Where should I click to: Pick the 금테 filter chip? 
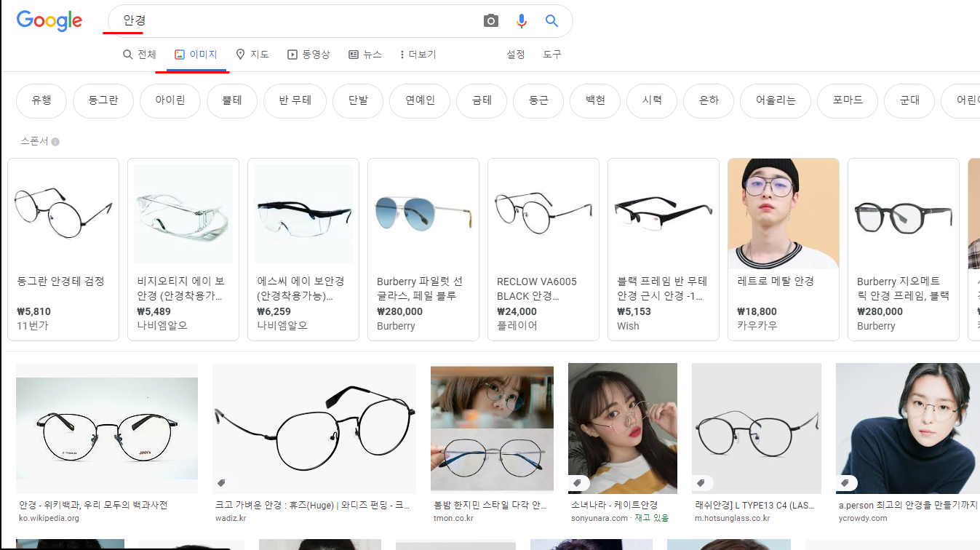(x=482, y=101)
